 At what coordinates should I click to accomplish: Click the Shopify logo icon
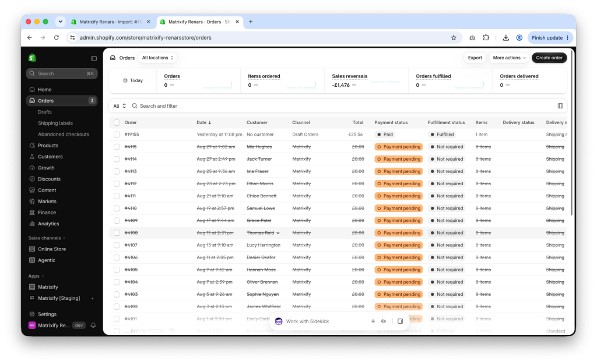point(32,58)
